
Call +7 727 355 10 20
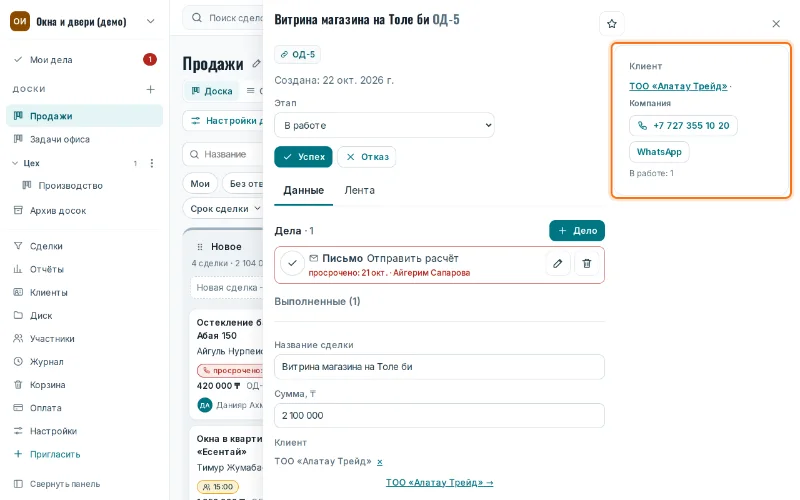click(683, 126)
